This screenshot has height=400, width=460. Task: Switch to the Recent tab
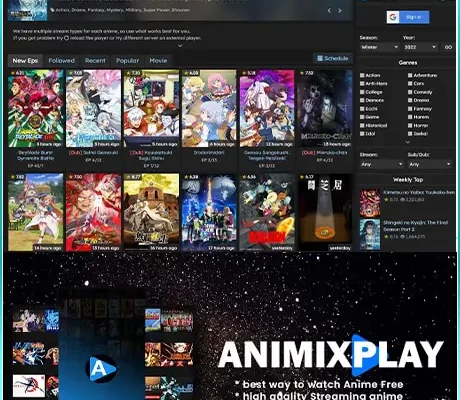[x=95, y=61]
